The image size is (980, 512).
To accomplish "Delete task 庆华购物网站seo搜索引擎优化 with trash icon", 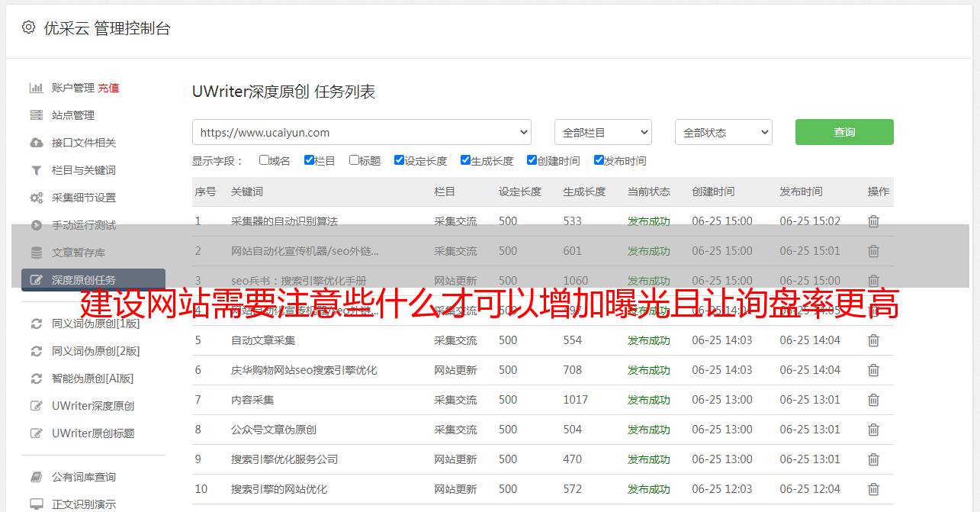I will click(873, 370).
